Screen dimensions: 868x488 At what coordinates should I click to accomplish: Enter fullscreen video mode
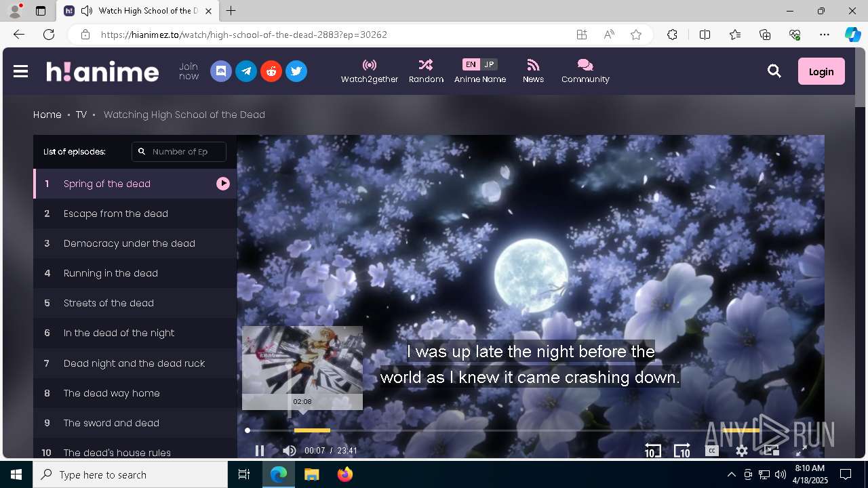point(801,450)
